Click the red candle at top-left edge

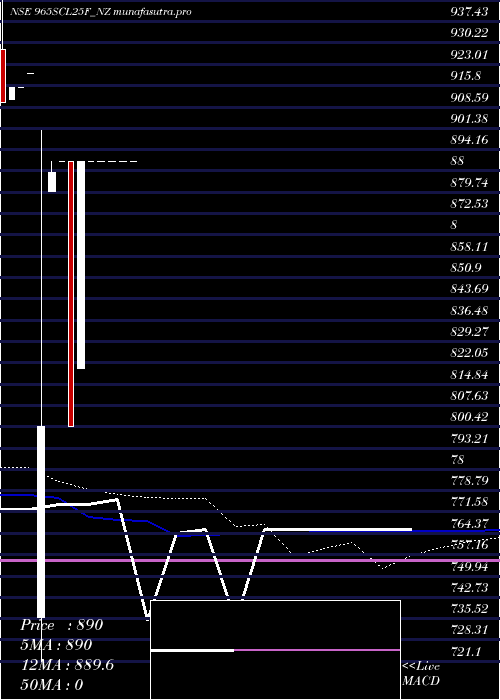(x=3, y=76)
